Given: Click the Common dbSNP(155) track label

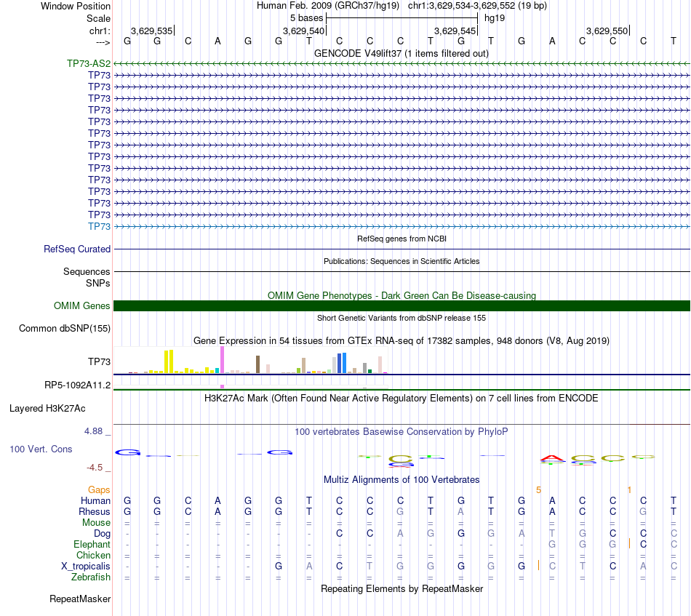Looking at the screenshot, I should click(x=65, y=328).
